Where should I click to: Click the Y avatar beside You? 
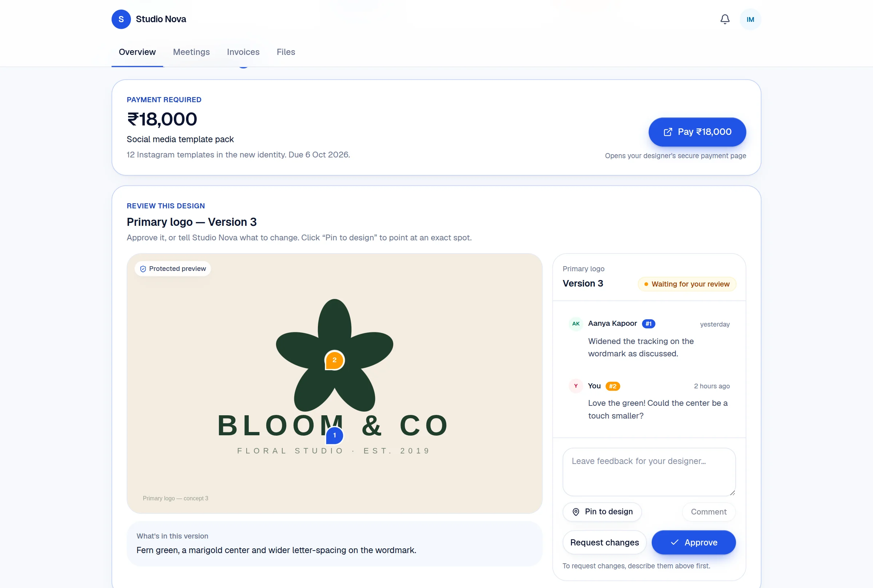(575, 386)
